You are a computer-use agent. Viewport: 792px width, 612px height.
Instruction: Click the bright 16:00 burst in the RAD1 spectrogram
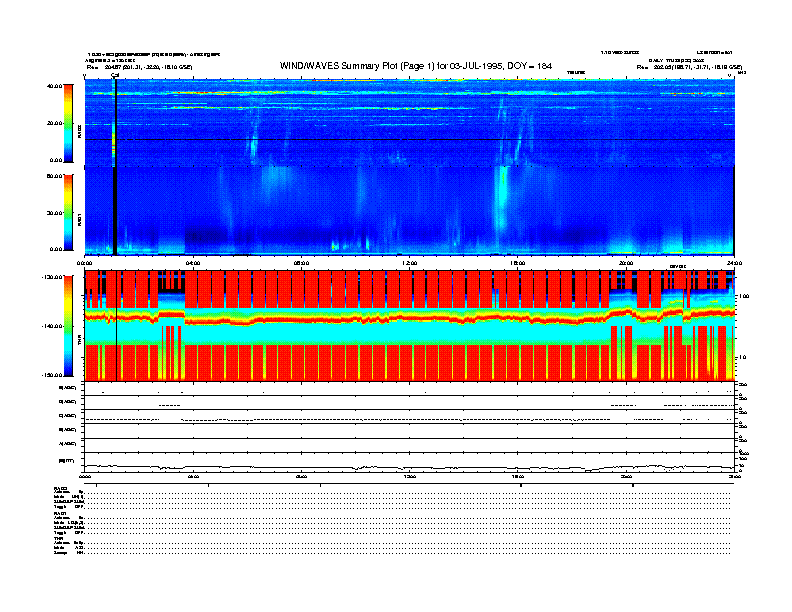[x=502, y=199]
